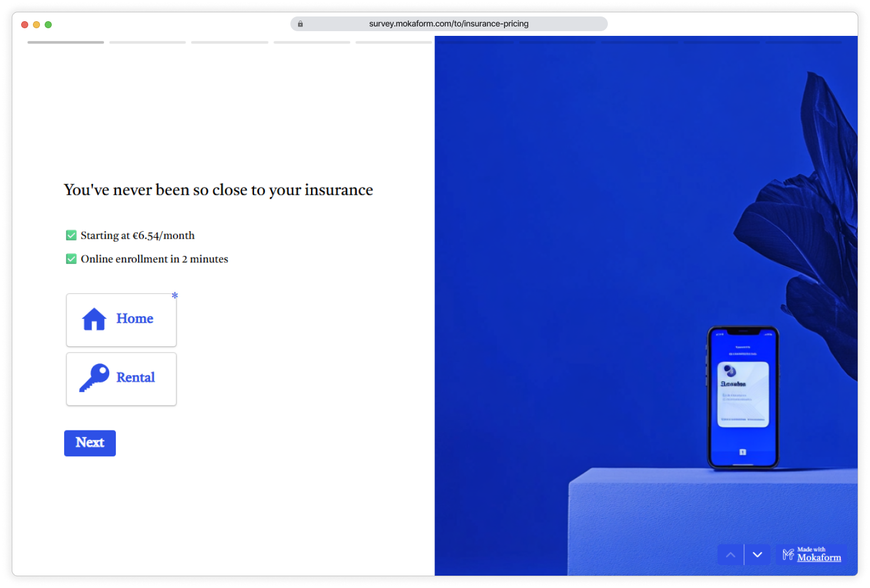
Task: Click the survey.mokaform.com URL field
Action: (449, 24)
